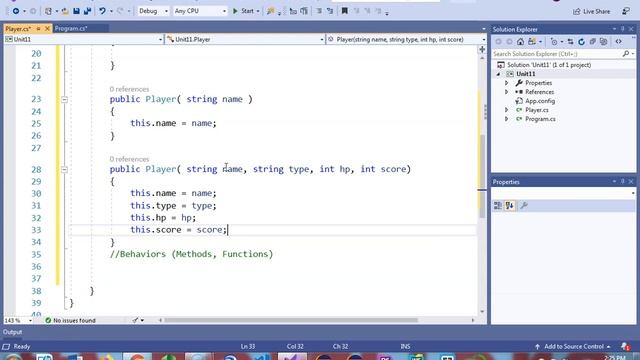Refresh the Solution Explorer tree
This screenshot has height=360, width=640.
(581, 42)
